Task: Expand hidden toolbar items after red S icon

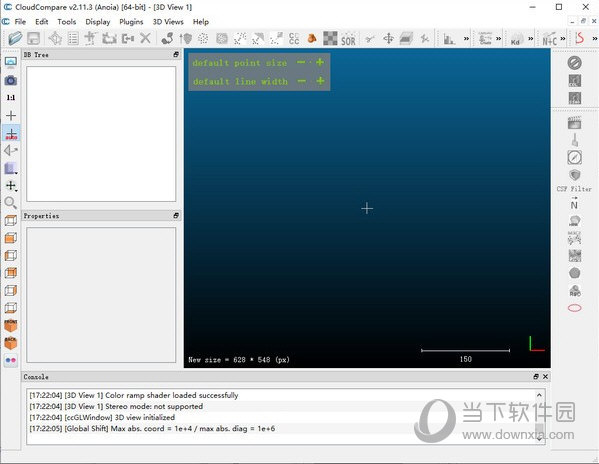Action: click(x=594, y=39)
